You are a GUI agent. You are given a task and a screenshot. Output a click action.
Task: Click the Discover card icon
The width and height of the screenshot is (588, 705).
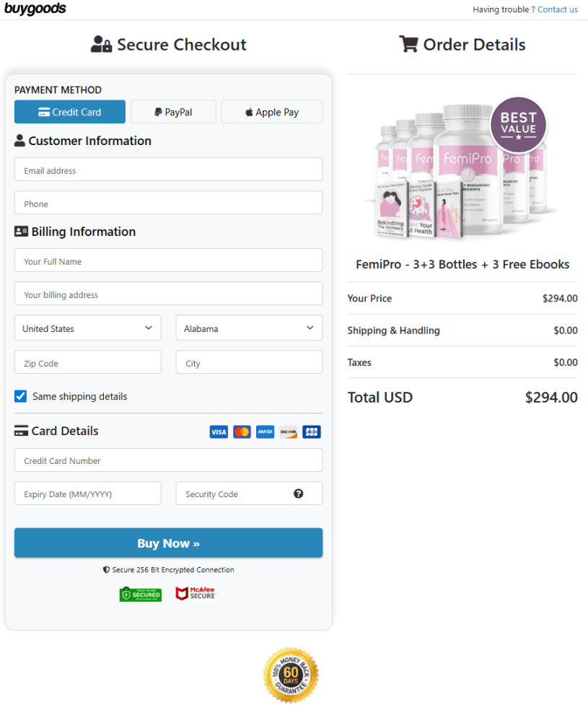pos(289,432)
